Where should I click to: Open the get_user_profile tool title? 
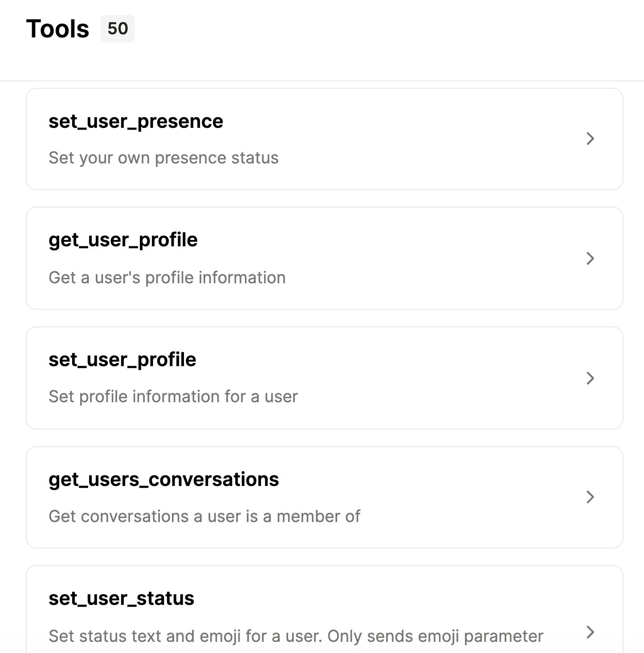[x=123, y=240]
